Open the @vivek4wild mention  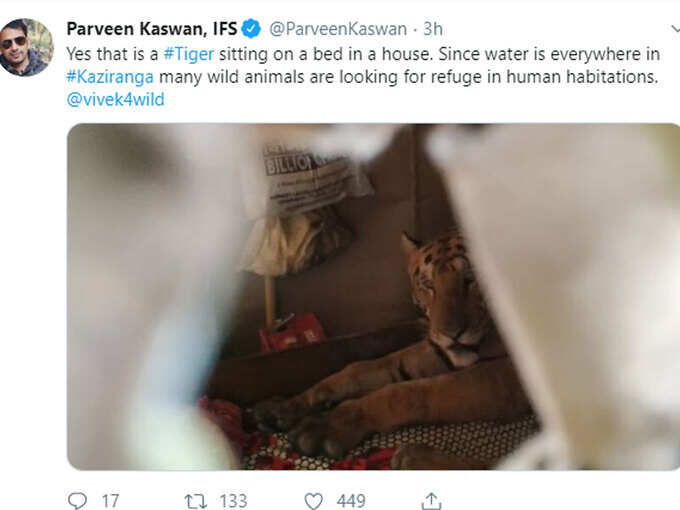(115, 99)
